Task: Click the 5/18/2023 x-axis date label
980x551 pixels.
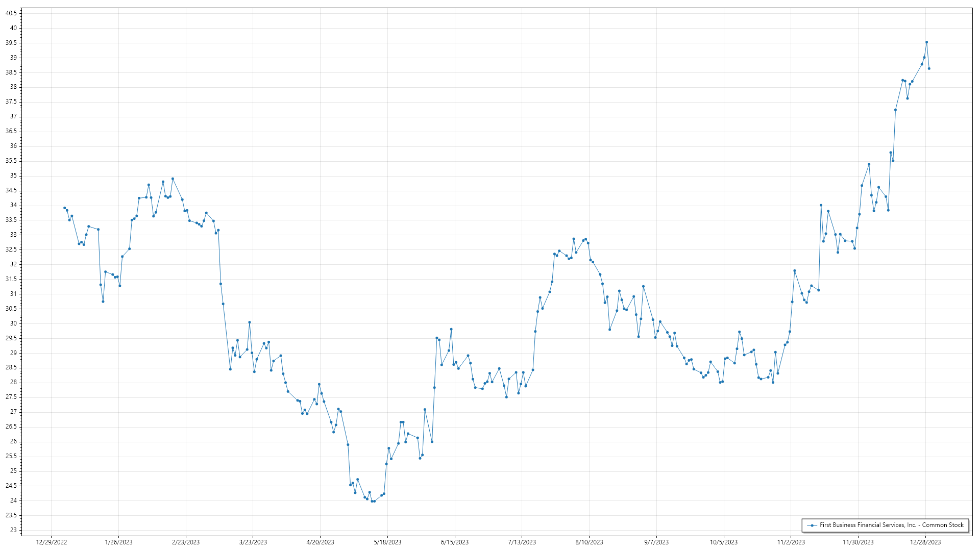Action: click(x=387, y=542)
